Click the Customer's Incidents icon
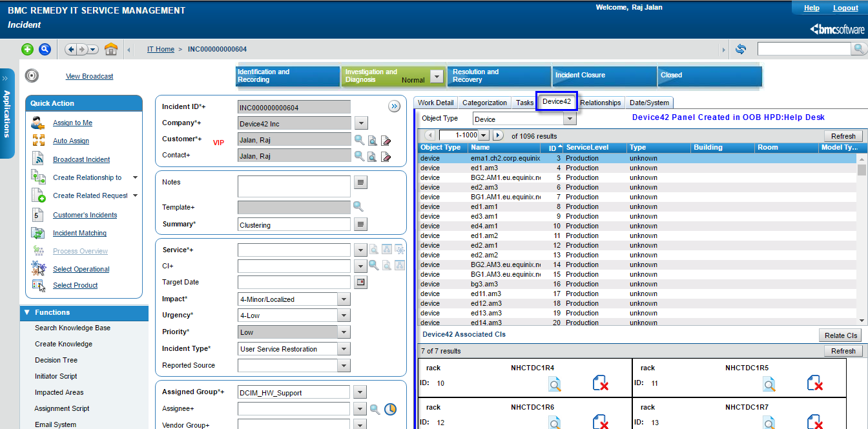The width and height of the screenshot is (868, 429). (38, 215)
